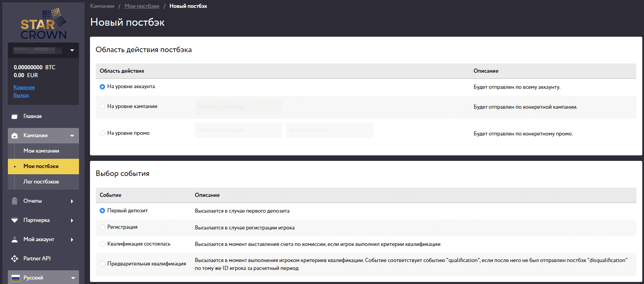
Task: Collapse the Кампании menu arrow
Action: (72, 136)
